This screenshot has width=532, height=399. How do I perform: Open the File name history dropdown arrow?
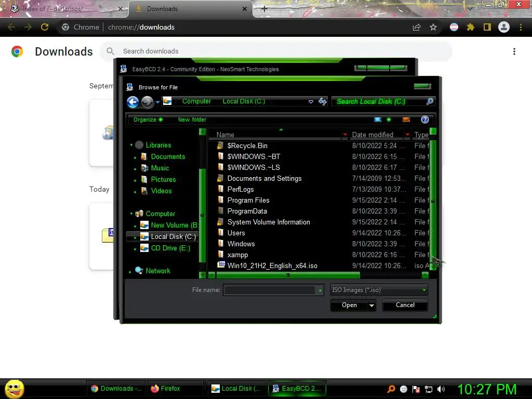pos(320,290)
